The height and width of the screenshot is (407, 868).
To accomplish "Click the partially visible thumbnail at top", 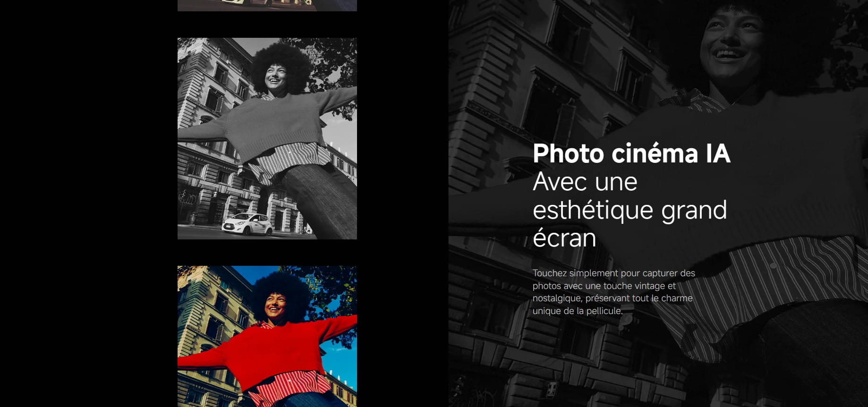I will tap(267, 5).
